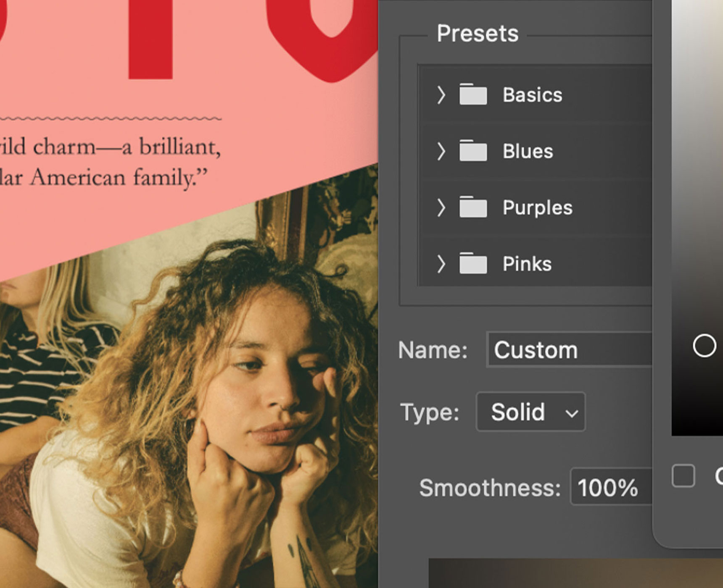Click the Smoothness 100% value field
The width and height of the screenshot is (723, 588).
(x=610, y=488)
